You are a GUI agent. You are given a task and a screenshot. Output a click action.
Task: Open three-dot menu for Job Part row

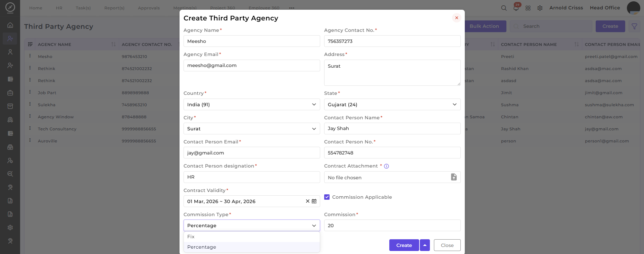pos(30,92)
